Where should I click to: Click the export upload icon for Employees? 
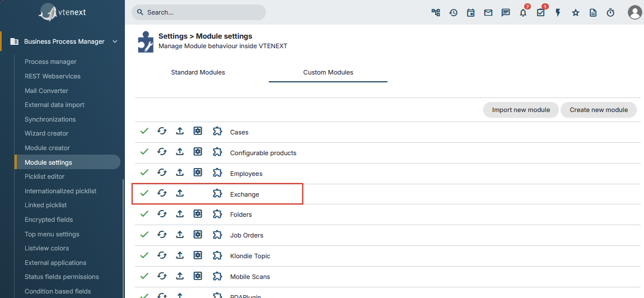pos(180,172)
